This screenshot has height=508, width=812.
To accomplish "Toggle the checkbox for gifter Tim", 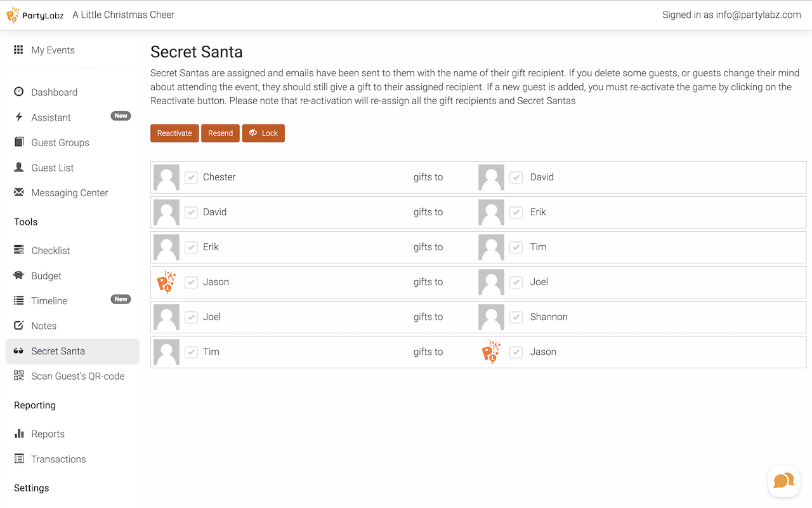I will [x=191, y=352].
